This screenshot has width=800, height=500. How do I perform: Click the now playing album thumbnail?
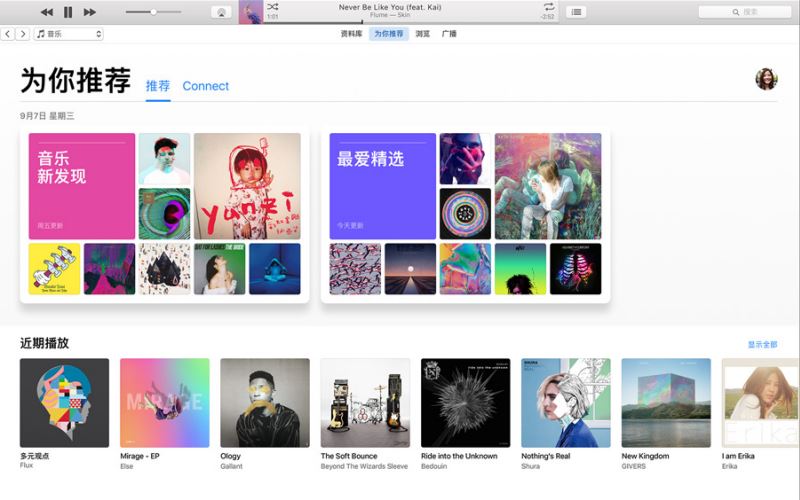point(251,12)
